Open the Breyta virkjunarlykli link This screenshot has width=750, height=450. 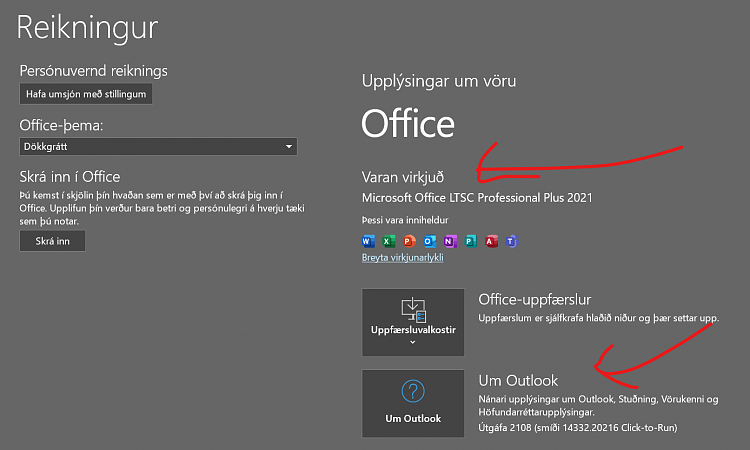click(x=403, y=258)
